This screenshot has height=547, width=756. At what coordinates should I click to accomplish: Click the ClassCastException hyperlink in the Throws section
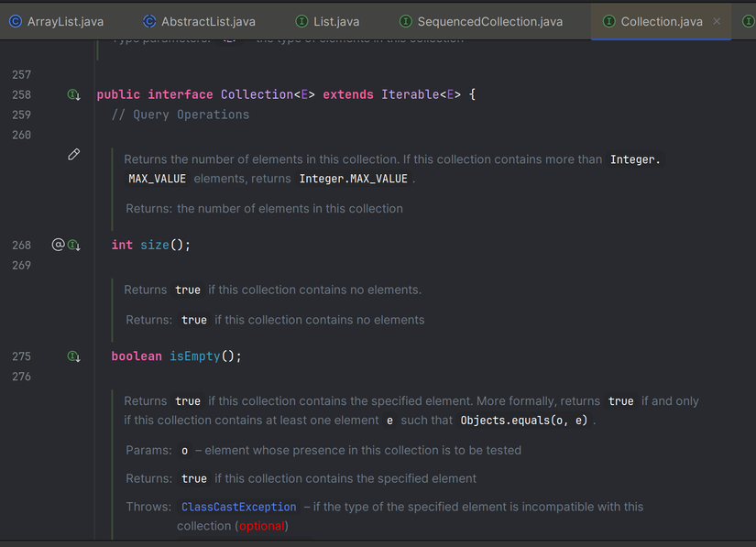[238, 506]
